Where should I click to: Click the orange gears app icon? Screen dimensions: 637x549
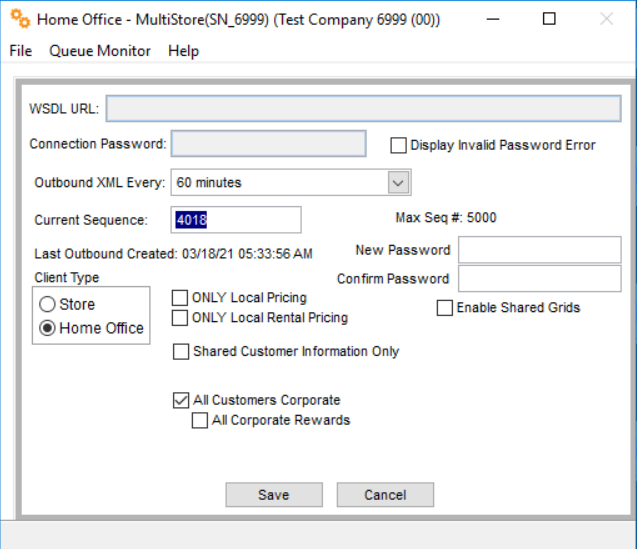pyautogui.click(x=20, y=19)
